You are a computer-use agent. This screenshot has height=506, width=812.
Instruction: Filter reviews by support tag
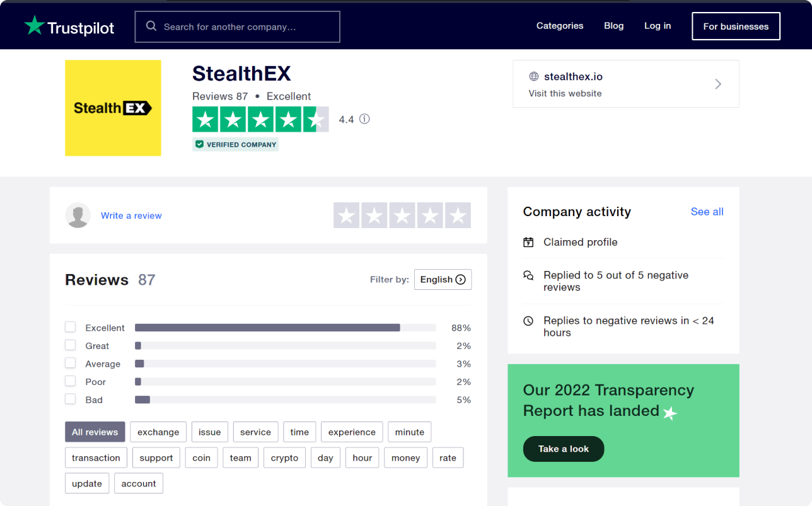[x=156, y=457]
